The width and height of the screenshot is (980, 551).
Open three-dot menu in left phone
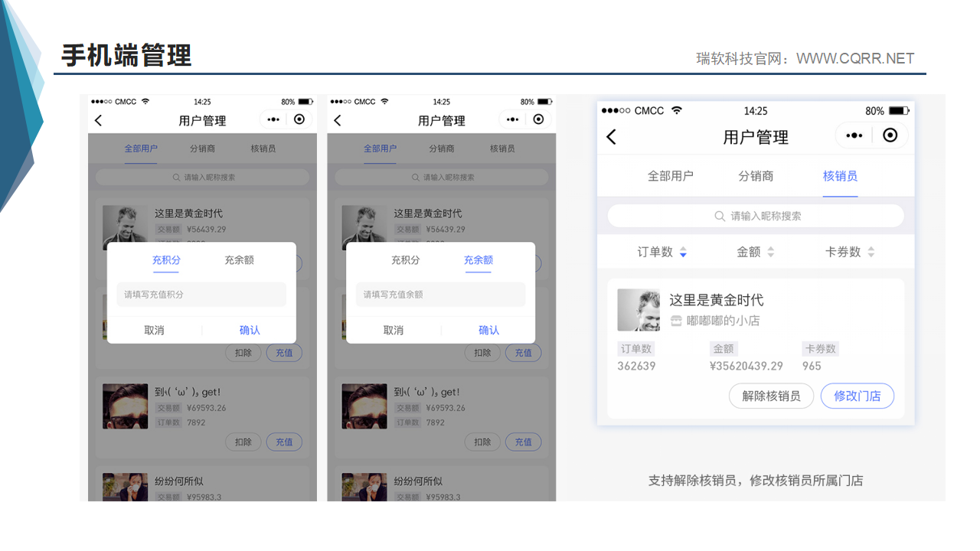273,119
